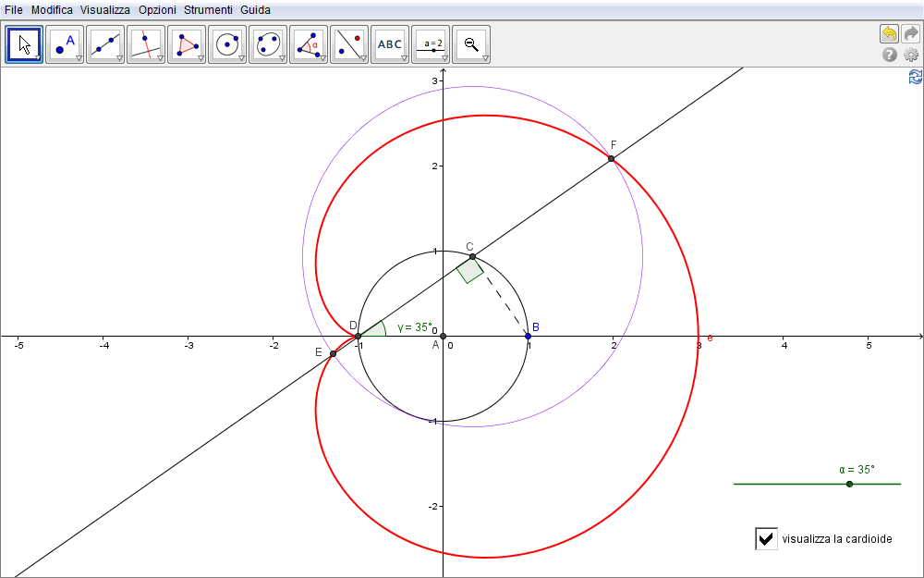This screenshot has height=578, width=924.
Task: Expand the Circle tool dropdown arrow
Action: (x=241, y=58)
